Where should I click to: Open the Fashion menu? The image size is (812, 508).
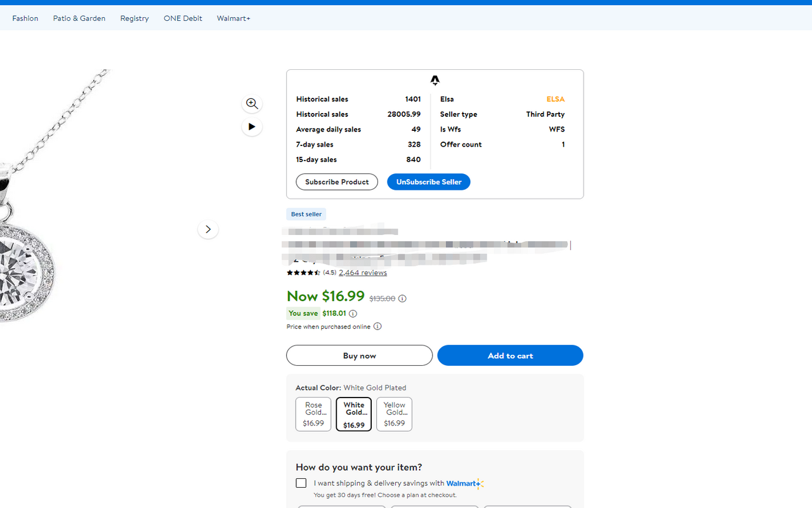25,18
